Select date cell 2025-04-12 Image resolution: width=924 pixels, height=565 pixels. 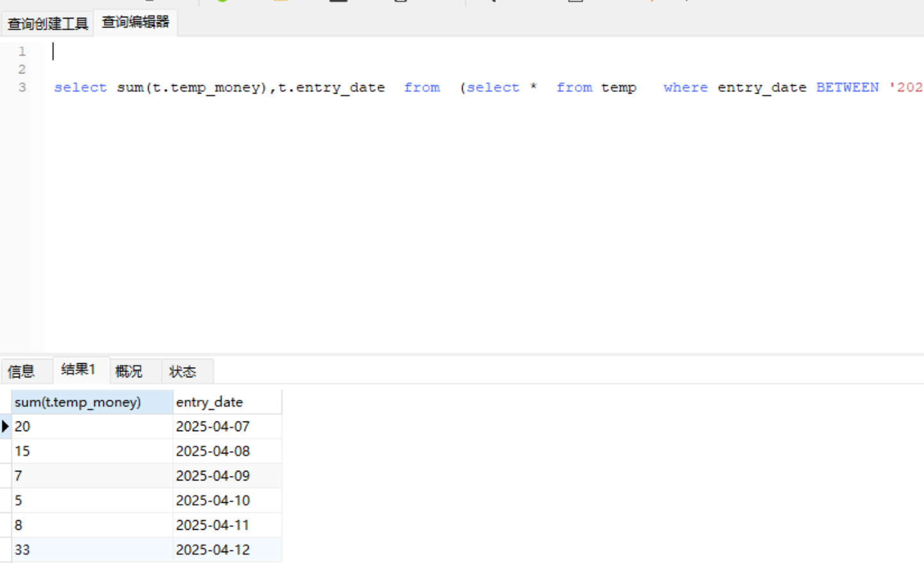point(227,550)
